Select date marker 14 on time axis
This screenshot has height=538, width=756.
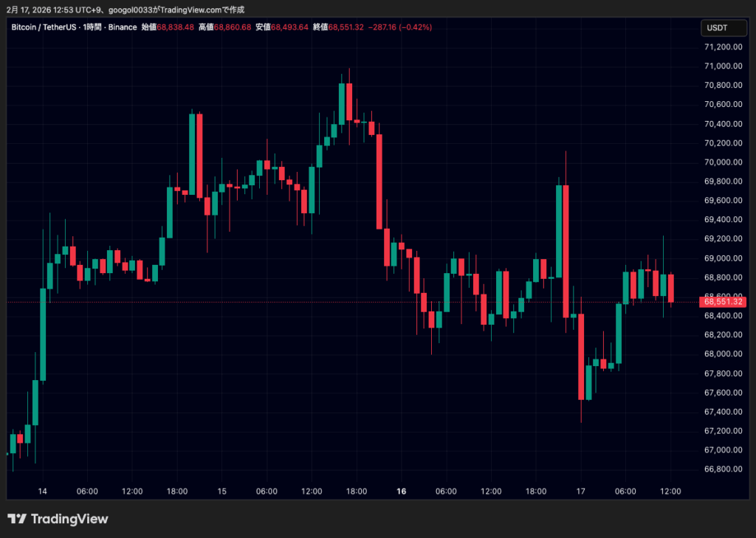pyautogui.click(x=43, y=491)
